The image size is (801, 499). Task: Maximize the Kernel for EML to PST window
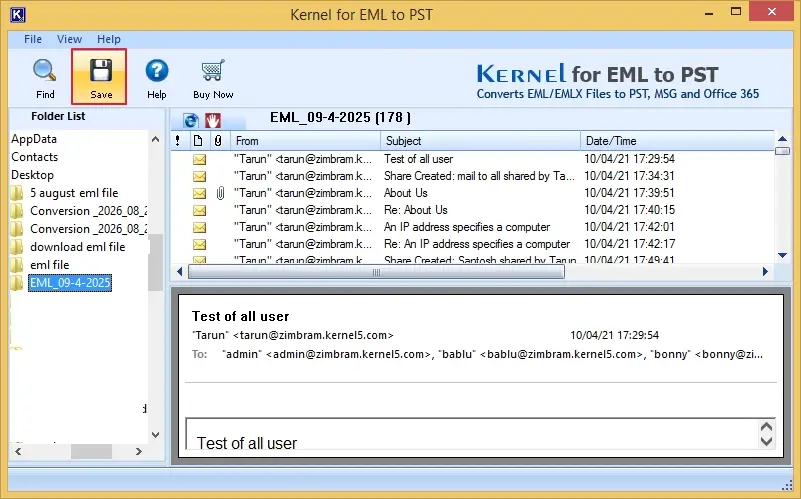tap(736, 12)
